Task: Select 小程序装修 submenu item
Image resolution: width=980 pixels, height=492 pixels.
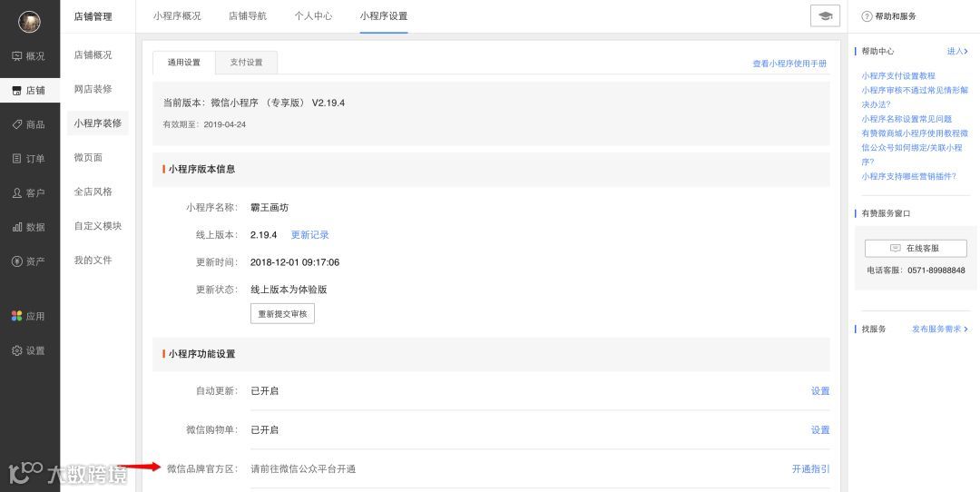Action: (x=97, y=123)
